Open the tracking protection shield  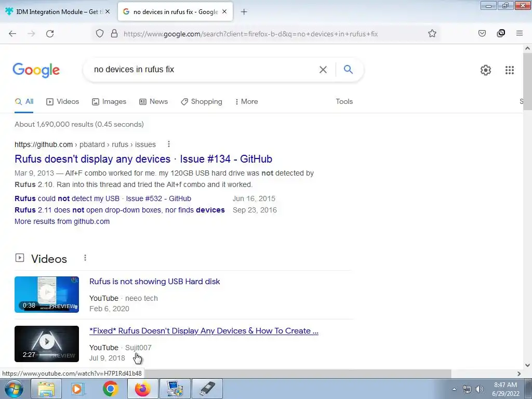99,34
